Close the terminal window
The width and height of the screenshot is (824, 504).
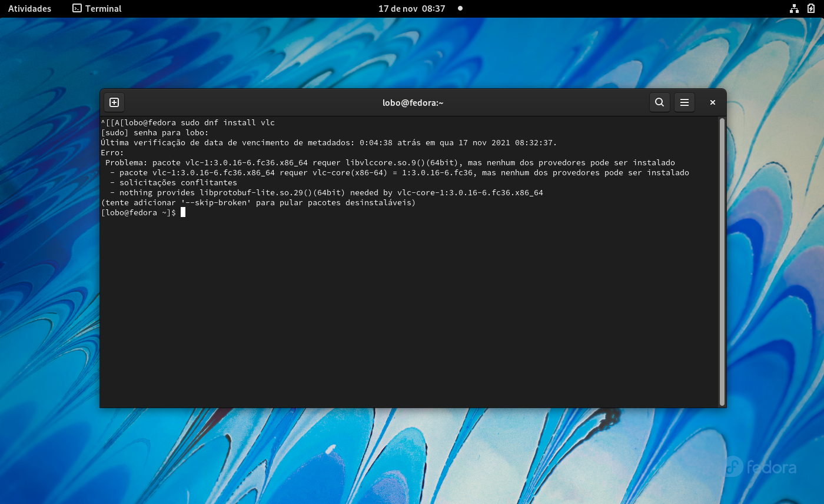tap(712, 102)
